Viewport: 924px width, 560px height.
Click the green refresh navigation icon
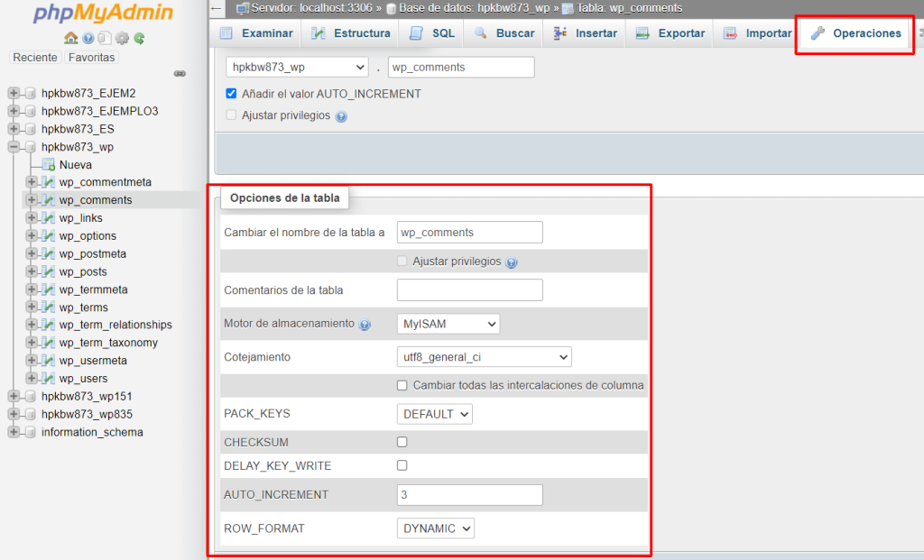pos(138,38)
